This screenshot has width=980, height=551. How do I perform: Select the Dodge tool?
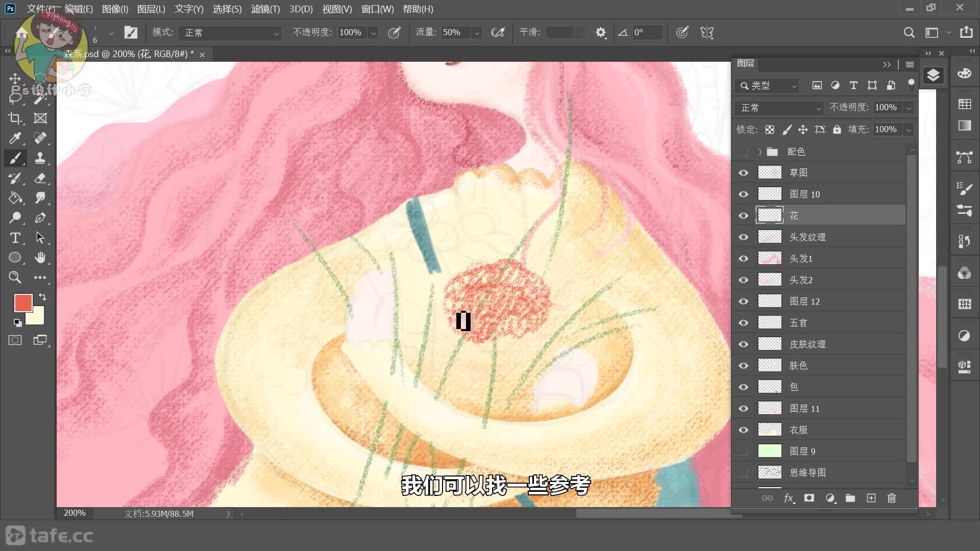pos(15,218)
